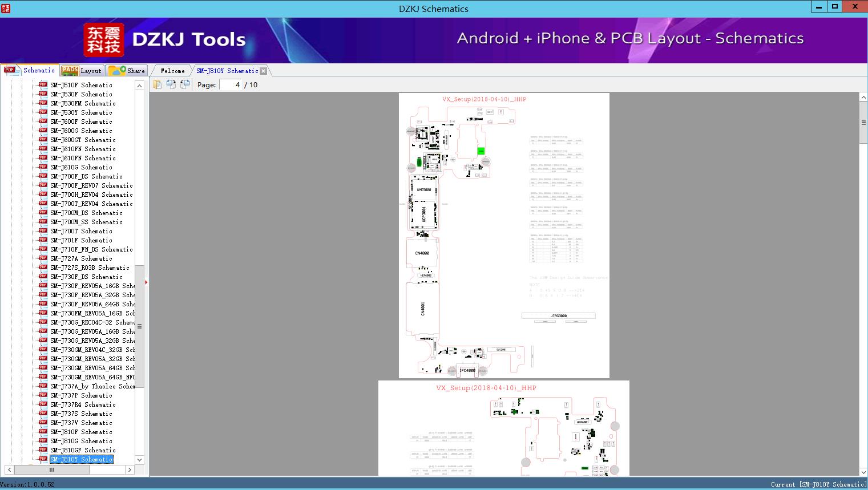Click the tree horizontal scrollbar thumb

click(x=51, y=470)
